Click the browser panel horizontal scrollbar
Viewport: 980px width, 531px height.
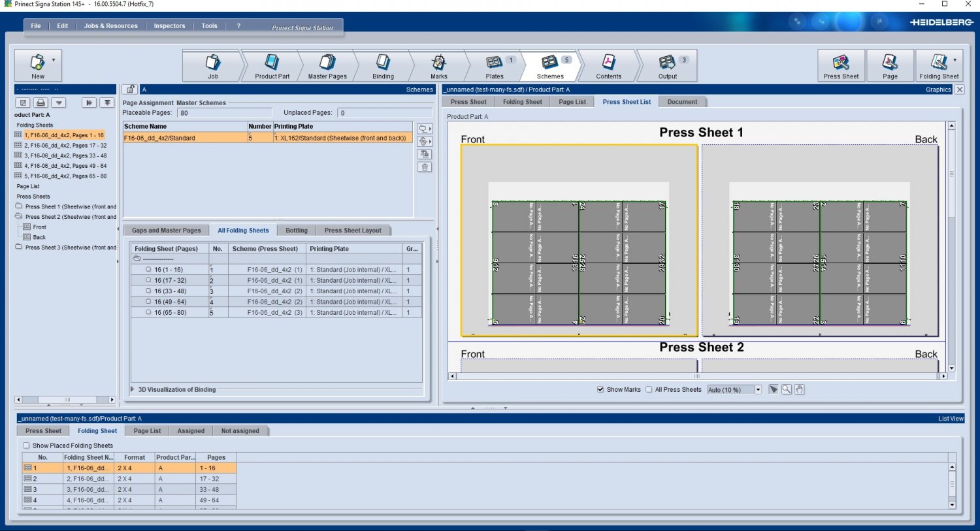[x=65, y=400]
